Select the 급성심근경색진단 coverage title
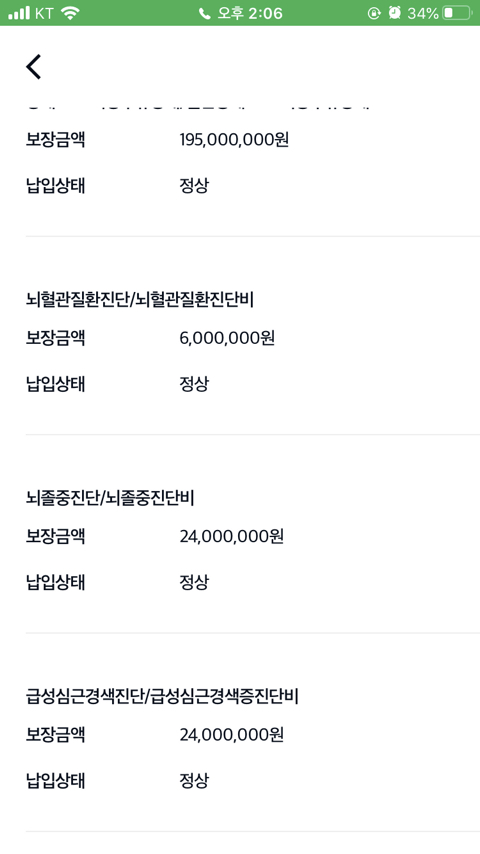This screenshot has width=480, height=854. tap(162, 696)
